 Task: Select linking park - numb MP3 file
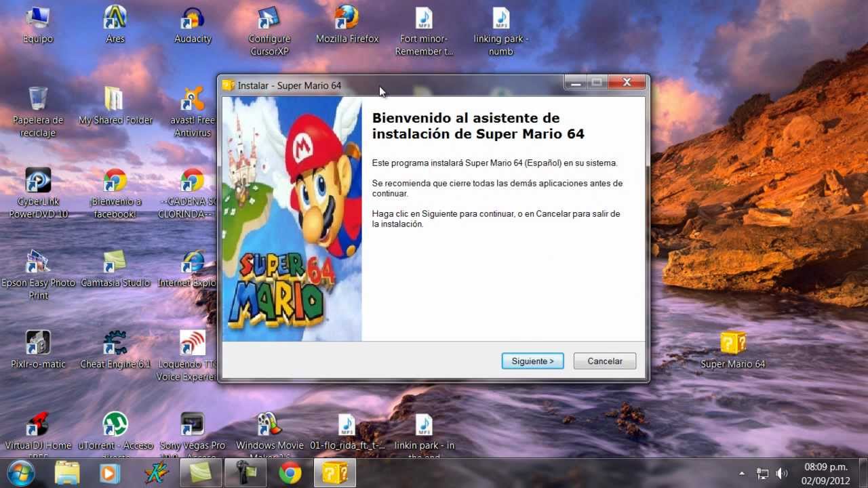501,31
